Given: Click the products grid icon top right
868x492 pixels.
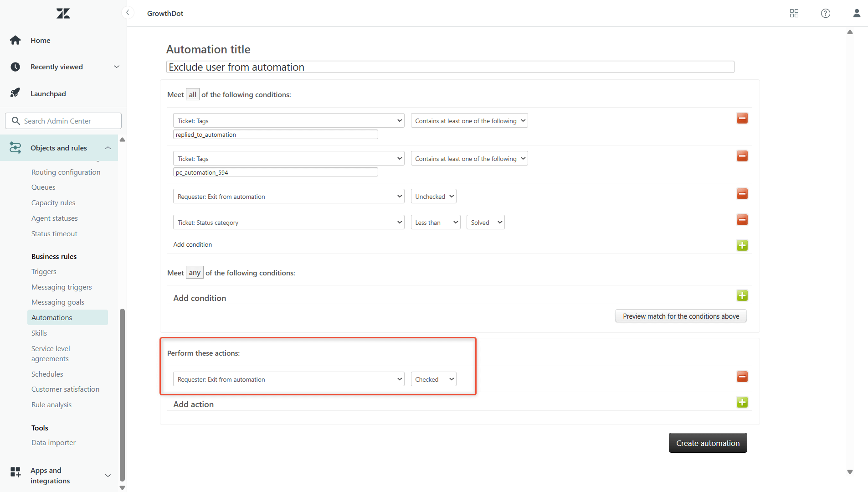Looking at the screenshot, I should tap(794, 13).
